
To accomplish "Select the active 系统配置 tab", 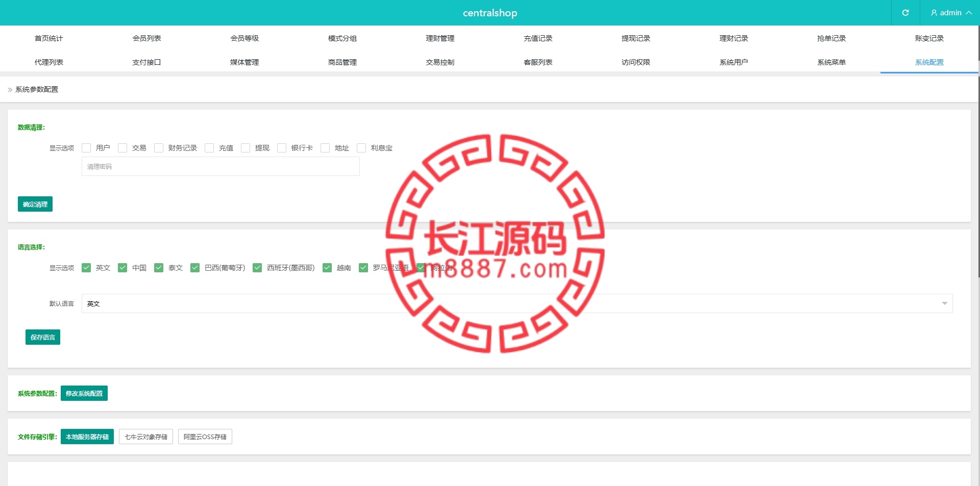I will 929,62.
